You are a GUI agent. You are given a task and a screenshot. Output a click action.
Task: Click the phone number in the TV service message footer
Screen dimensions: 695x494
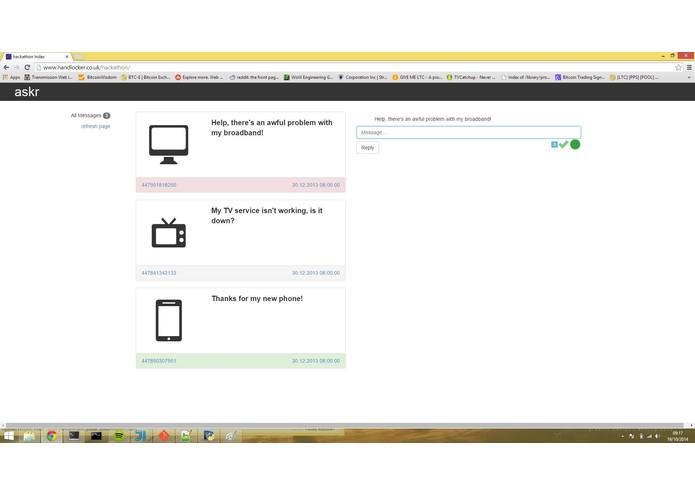tap(159, 273)
